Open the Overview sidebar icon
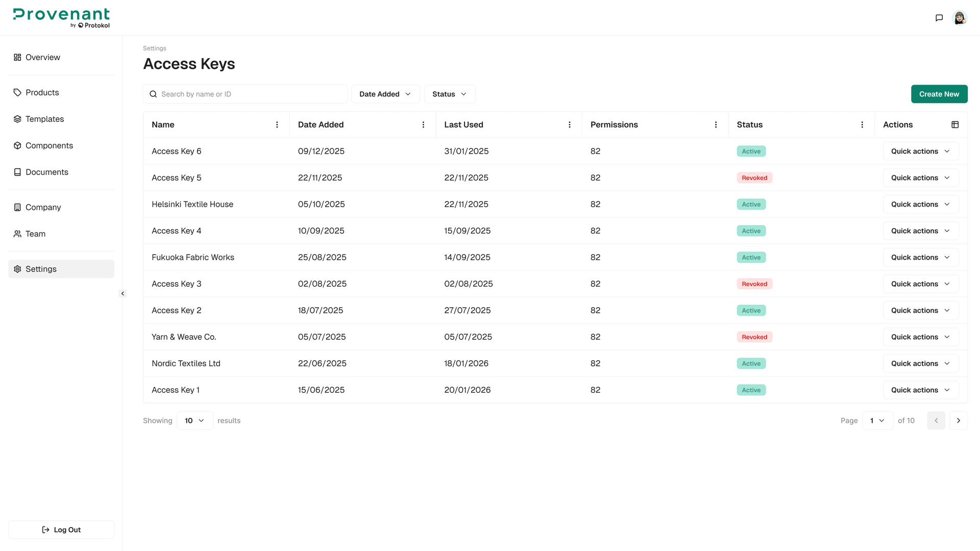The width and height of the screenshot is (980, 551). pos(17,57)
